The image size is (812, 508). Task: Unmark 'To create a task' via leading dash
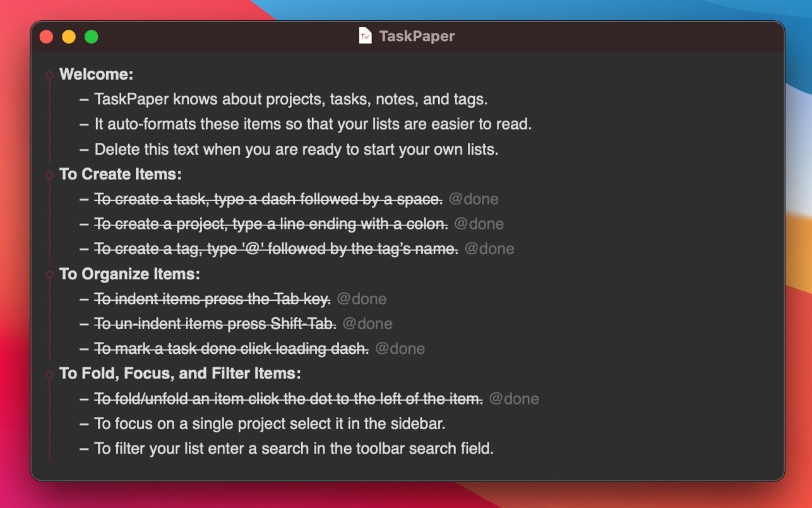point(84,200)
